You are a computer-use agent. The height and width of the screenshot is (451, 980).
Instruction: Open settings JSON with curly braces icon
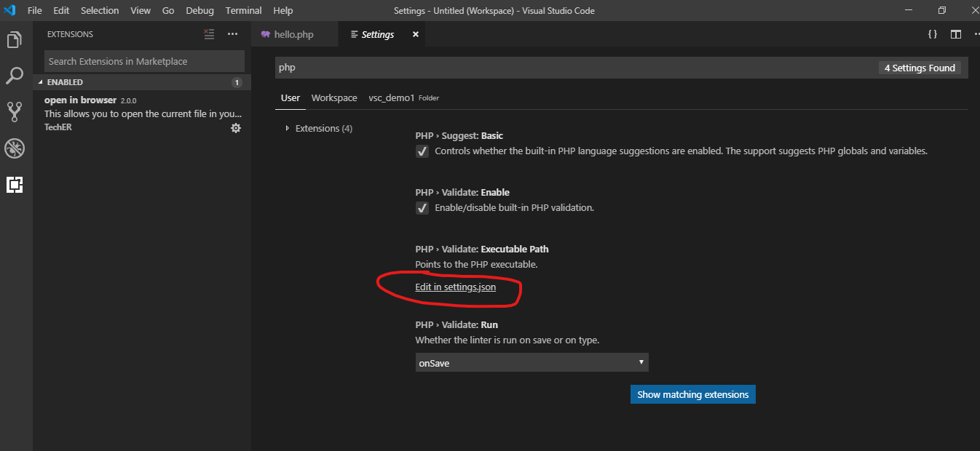point(932,34)
